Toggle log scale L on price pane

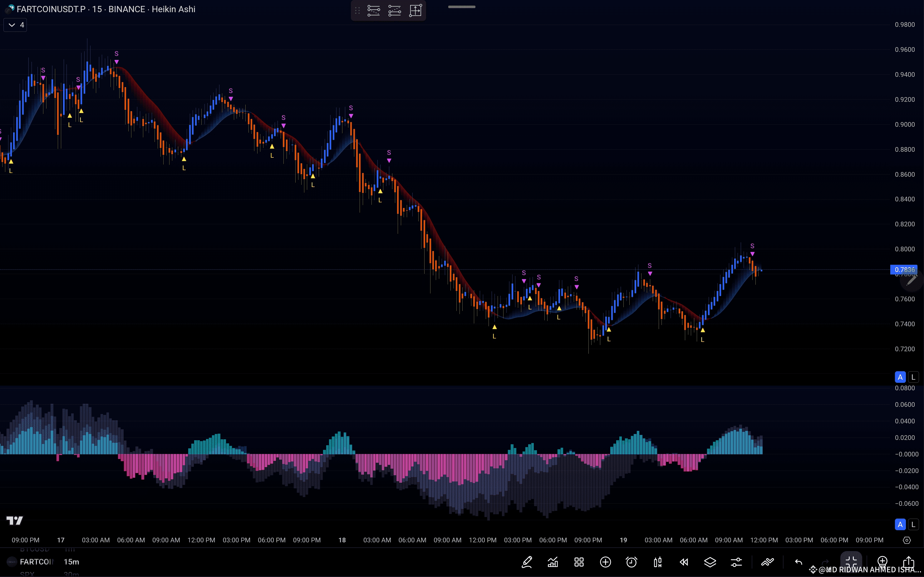click(913, 377)
